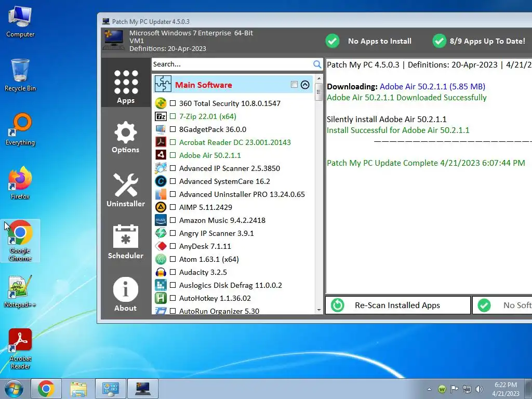Click the search magnifier icon
The height and width of the screenshot is (399, 532).
317,64
